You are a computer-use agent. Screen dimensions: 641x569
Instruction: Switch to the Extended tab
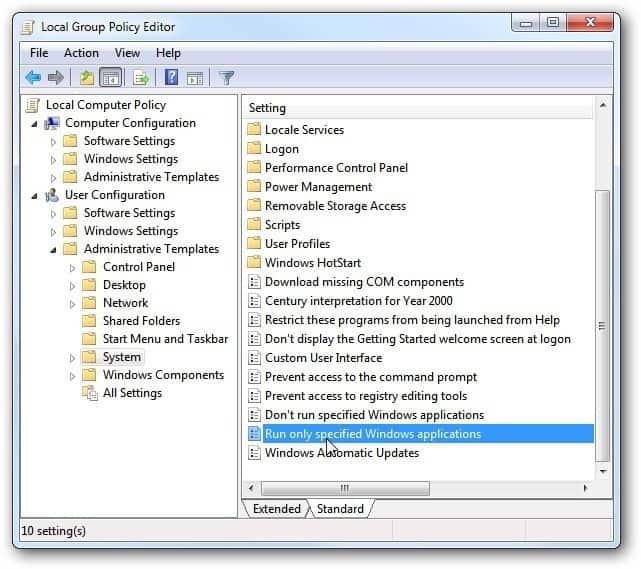(276, 509)
